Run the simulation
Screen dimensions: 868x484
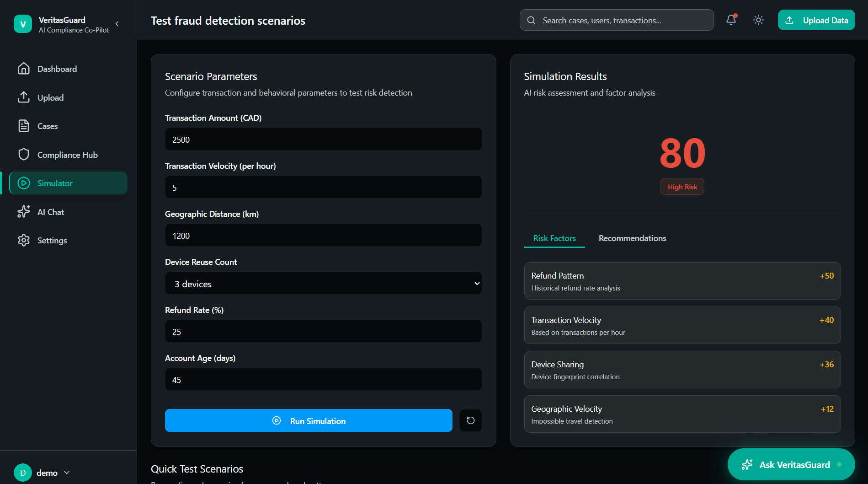[x=309, y=420]
